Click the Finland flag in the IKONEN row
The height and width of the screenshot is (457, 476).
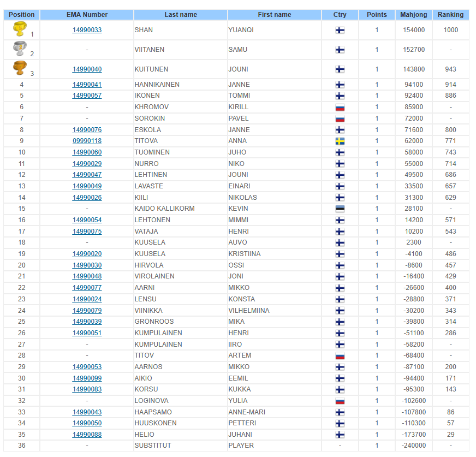coord(340,96)
